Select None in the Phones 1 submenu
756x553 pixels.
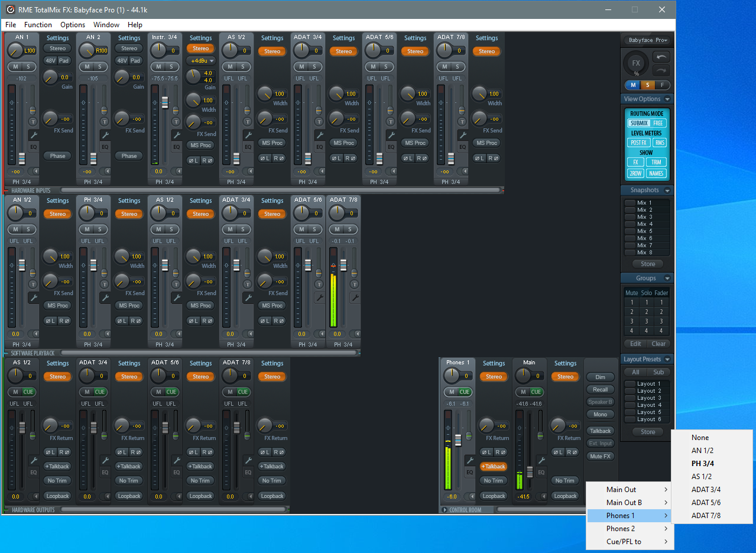712,437
